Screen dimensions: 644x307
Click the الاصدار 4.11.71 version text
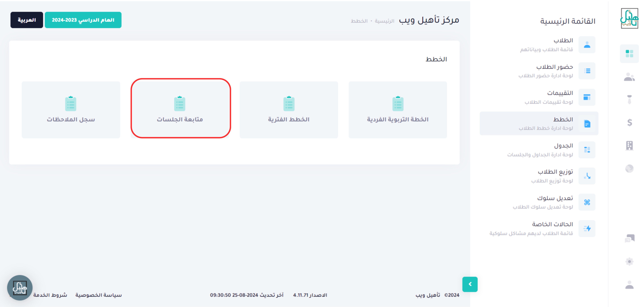(x=310, y=295)
